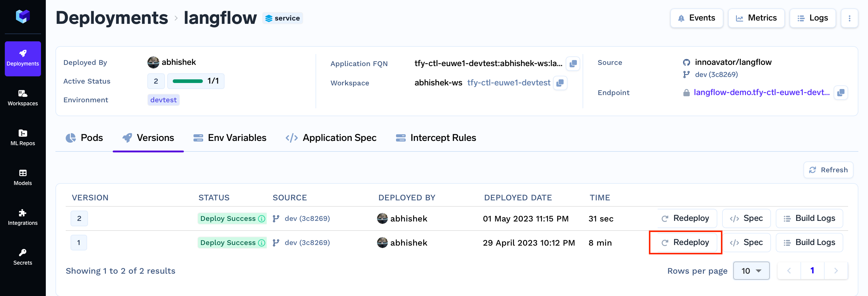Click the active status progress bar
Viewport: 868px width, 296px height.
click(x=188, y=81)
